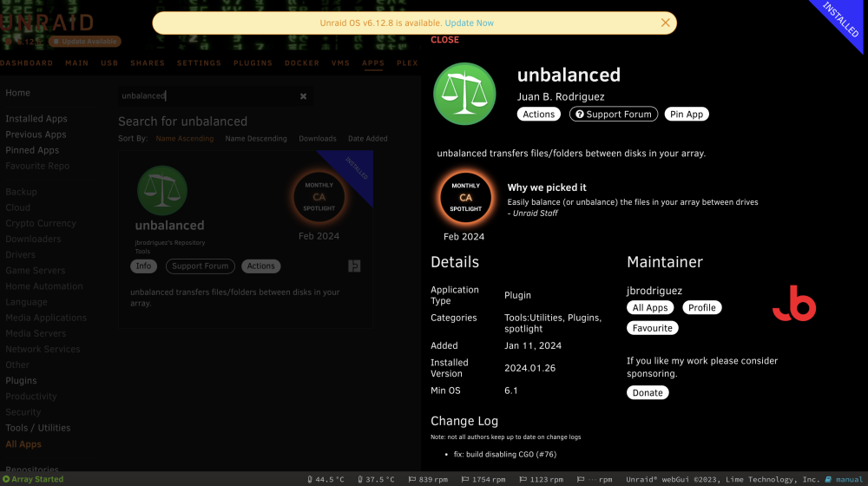Select the Cloud category
The width and height of the screenshot is (868, 486).
coord(17,207)
